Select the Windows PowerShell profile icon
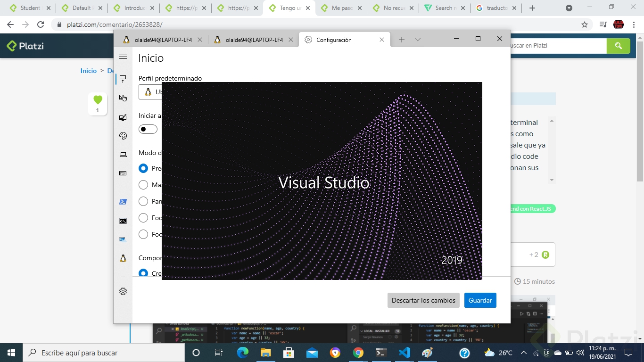644x362 pixels. coord(123,202)
